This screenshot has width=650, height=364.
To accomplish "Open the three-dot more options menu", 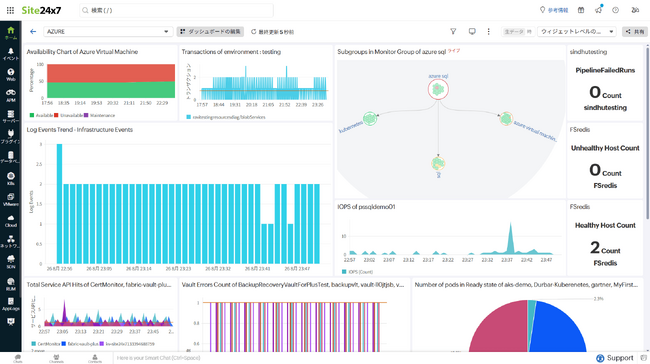I will pos(488,32).
